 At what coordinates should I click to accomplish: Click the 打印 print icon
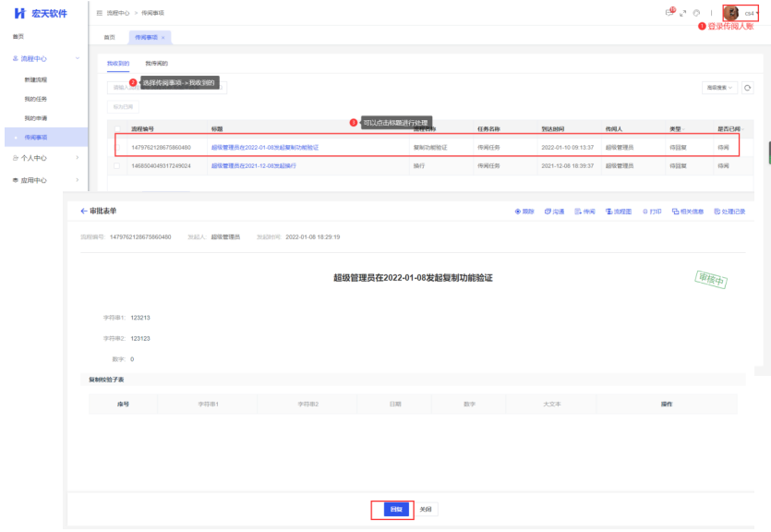coord(652,212)
